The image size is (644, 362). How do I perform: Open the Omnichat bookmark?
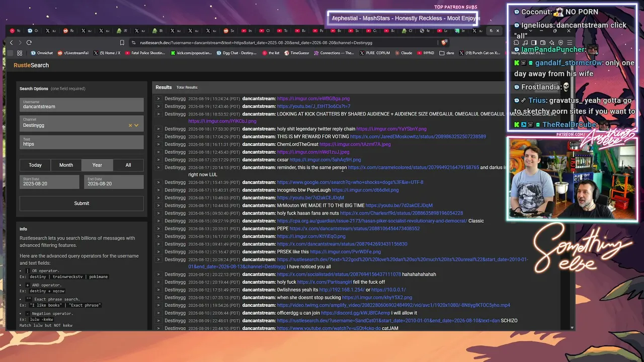42,53
